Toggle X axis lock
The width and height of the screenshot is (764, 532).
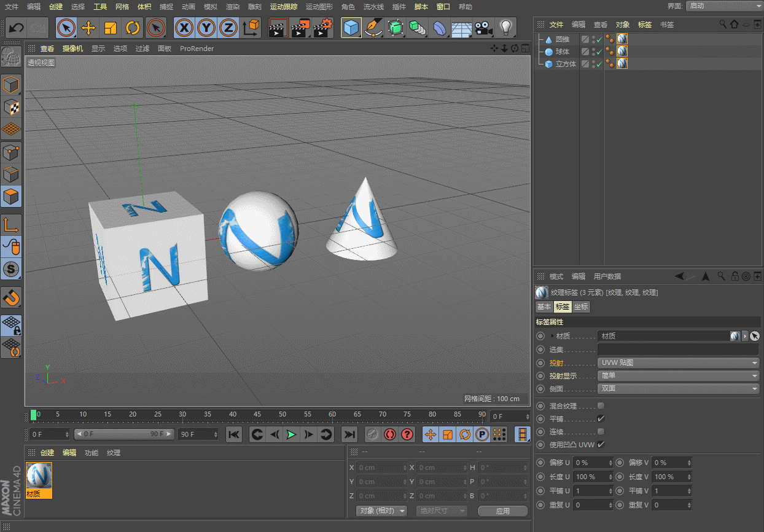184,28
